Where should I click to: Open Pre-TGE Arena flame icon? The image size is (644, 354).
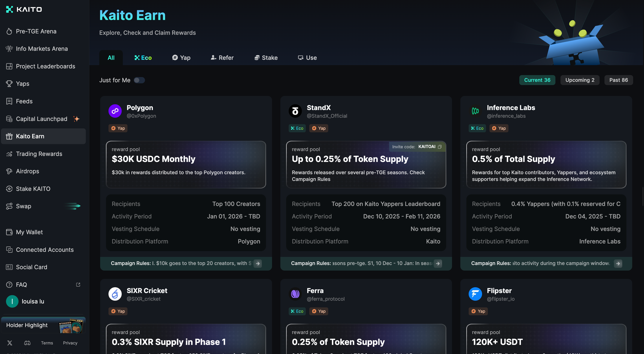click(x=9, y=31)
